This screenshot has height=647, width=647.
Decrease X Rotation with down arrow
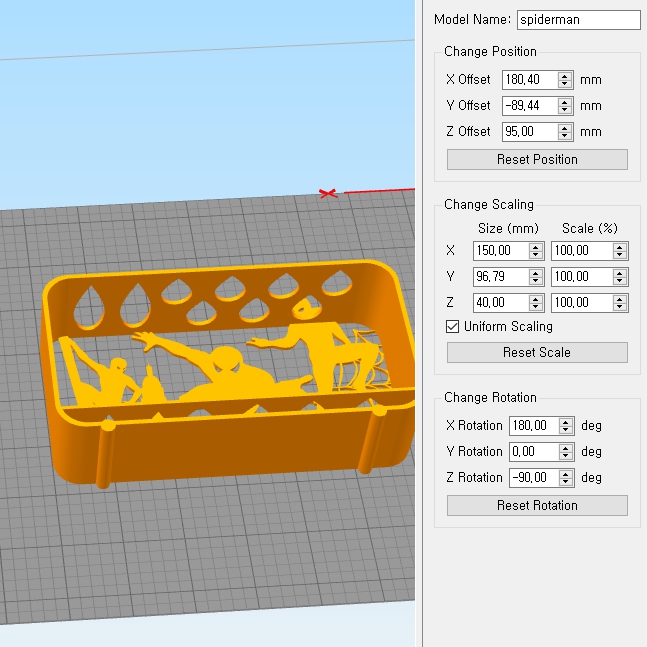pyautogui.click(x=566, y=430)
